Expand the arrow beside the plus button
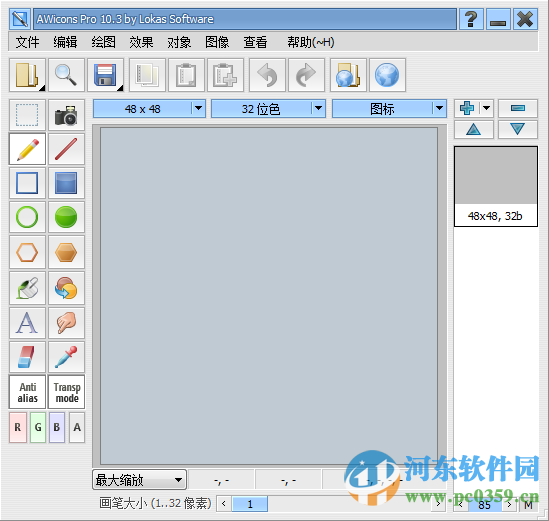Screen dimensions: 549x521 coord(486,108)
